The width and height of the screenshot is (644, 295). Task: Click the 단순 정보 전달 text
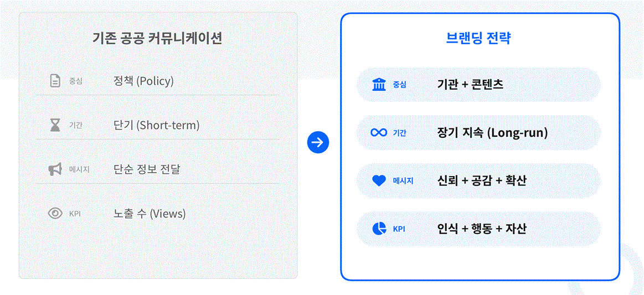(146, 169)
